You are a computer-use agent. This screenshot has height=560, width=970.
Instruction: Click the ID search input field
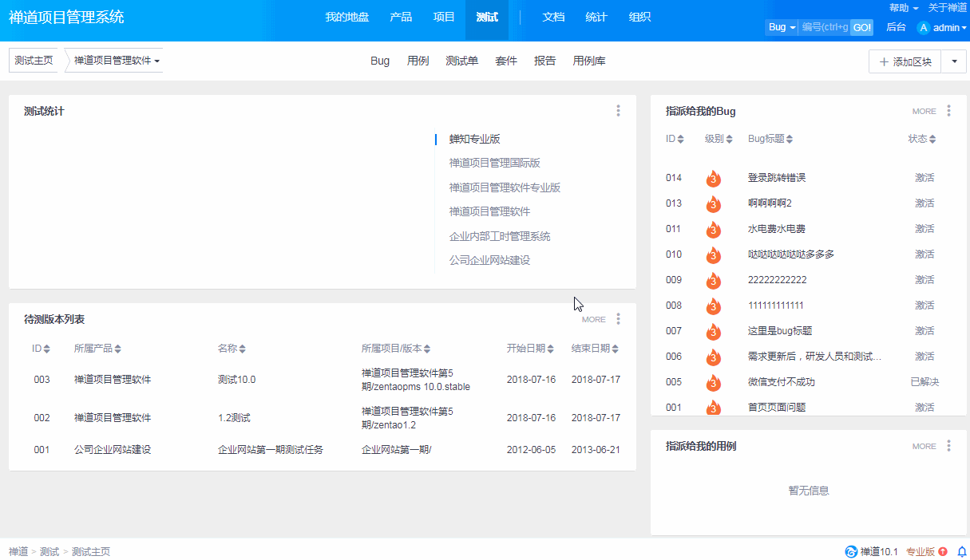pos(824,28)
